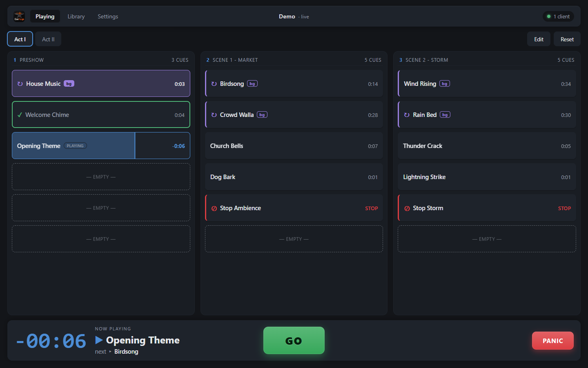Click the Edit button
Screen dimensions: 588x368
(x=539, y=39)
